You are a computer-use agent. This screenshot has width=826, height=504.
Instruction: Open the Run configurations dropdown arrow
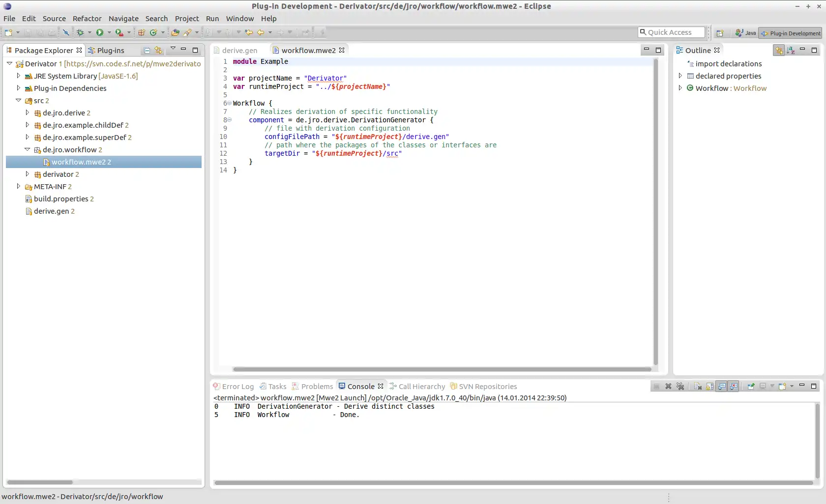click(x=109, y=32)
